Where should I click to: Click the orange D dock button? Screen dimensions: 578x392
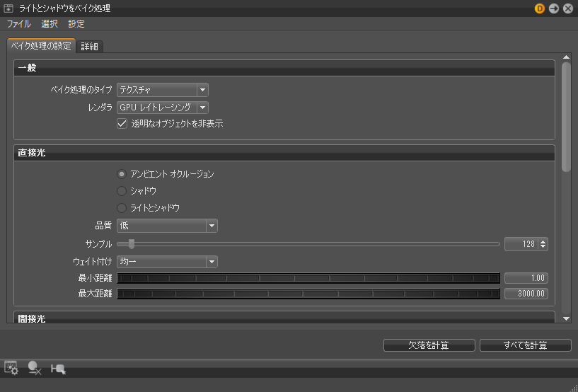pyautogui.click(x=539, y=8)
